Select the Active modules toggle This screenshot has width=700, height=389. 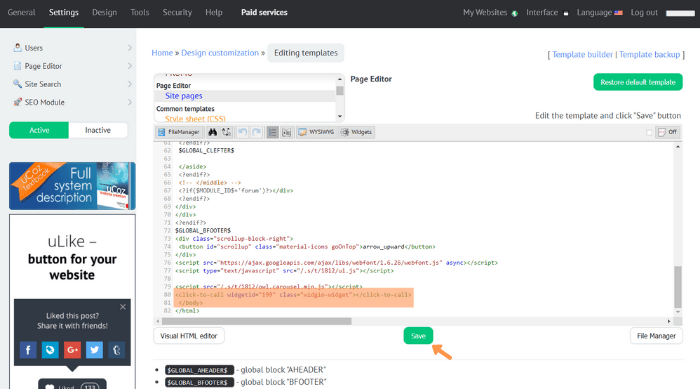click(39, 130)
